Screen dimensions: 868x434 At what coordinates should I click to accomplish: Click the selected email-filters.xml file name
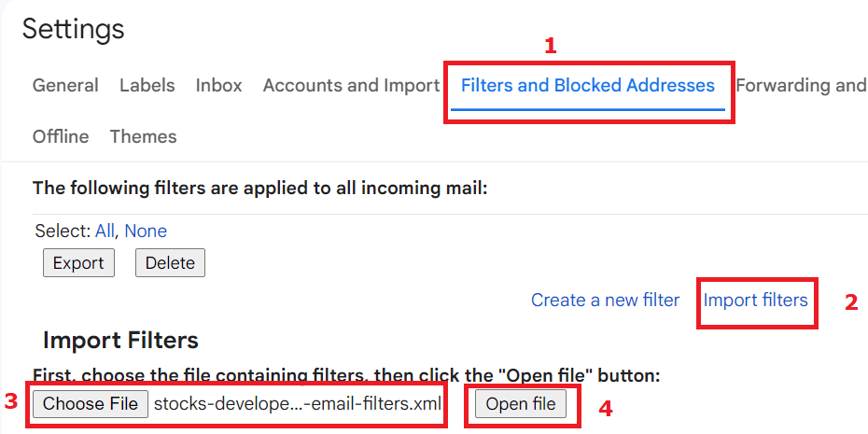pyautogui.click(x=298, y=404)
